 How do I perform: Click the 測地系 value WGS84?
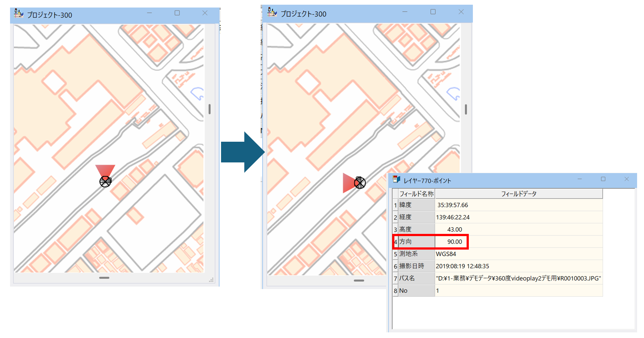click(446, 254)
